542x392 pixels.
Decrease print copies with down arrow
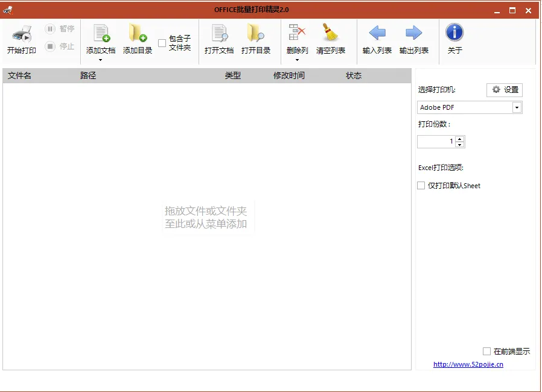click(460, 145)
